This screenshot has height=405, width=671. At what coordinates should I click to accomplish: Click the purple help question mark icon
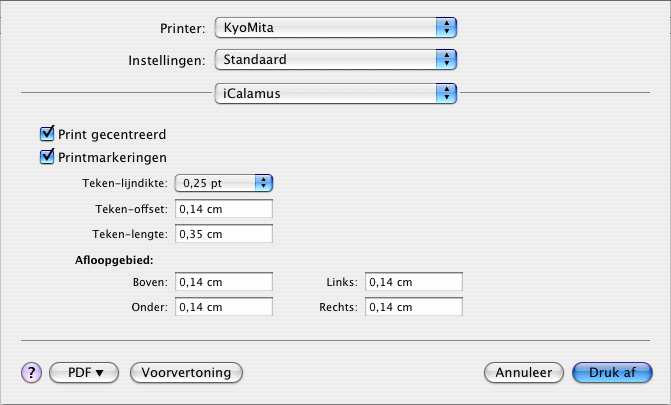coord(30,372)
